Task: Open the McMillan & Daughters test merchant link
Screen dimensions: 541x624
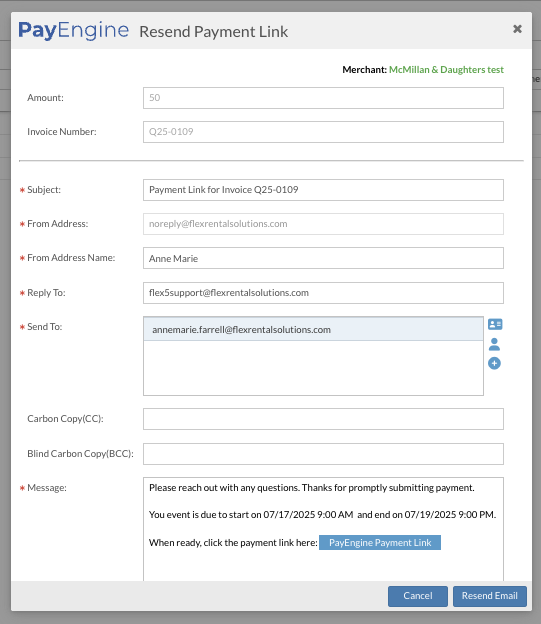Action: pyautogui.click(x=446, y=70)
